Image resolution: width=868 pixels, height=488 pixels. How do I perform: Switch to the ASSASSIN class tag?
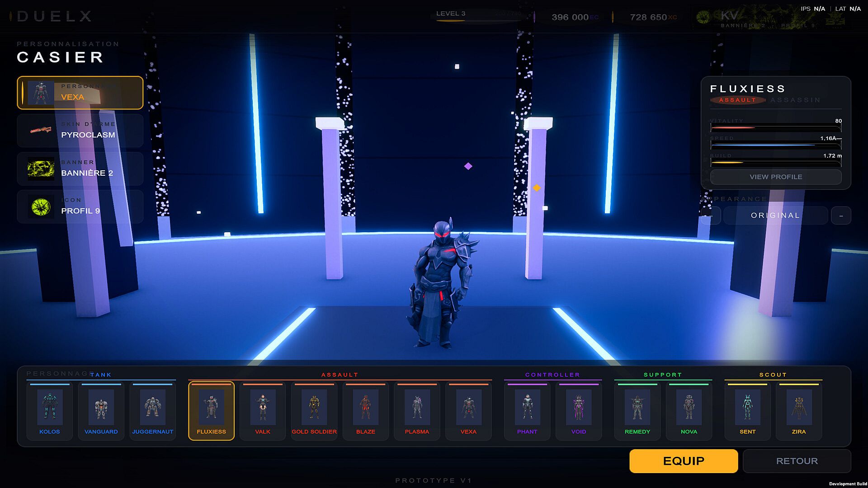[795, 100]
